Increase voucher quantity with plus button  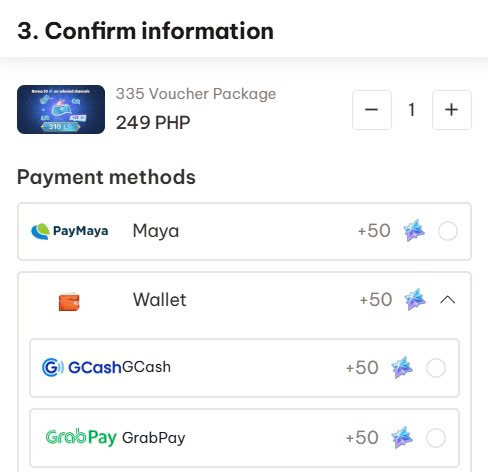click(x=452, y=110)
